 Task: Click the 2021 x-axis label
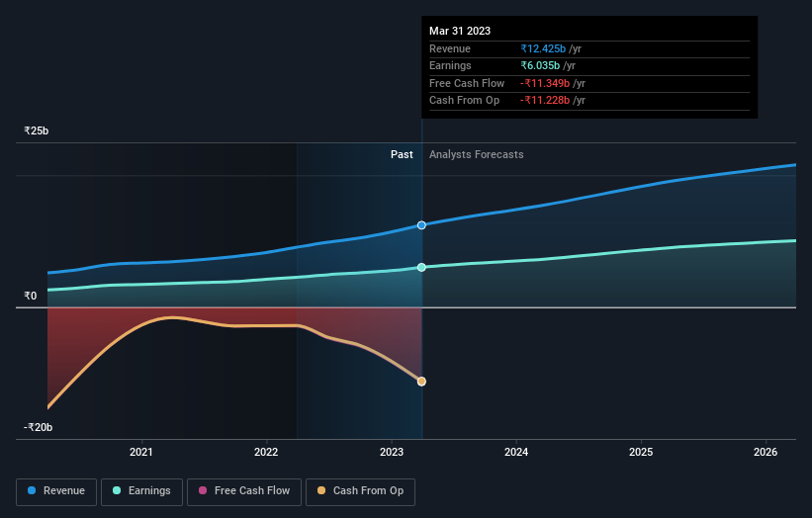click(x=140, y=453)
